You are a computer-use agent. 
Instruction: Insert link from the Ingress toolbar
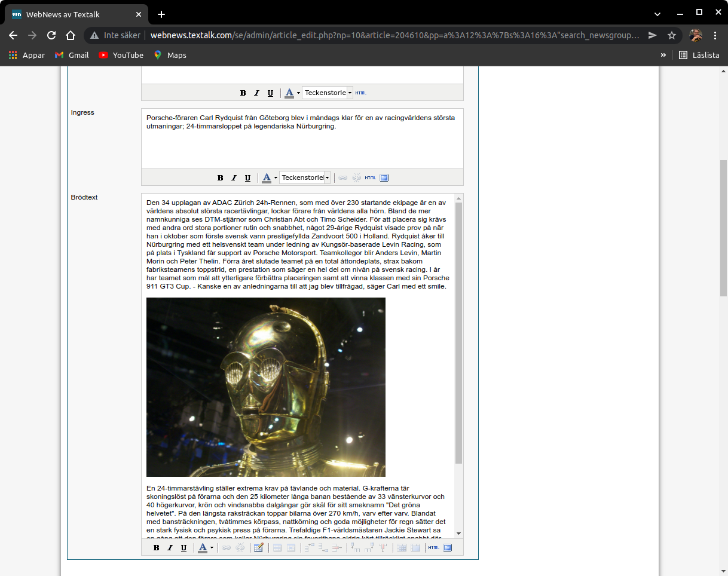coord(343,177)
